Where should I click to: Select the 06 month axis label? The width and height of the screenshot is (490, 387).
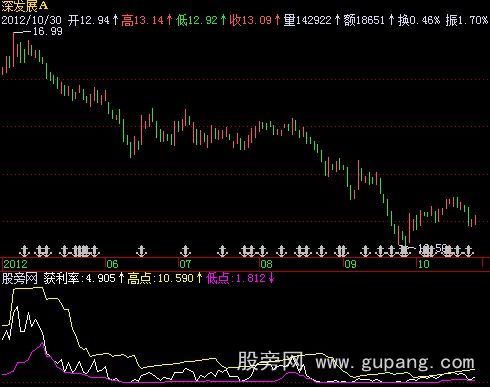tap(112, 264)
